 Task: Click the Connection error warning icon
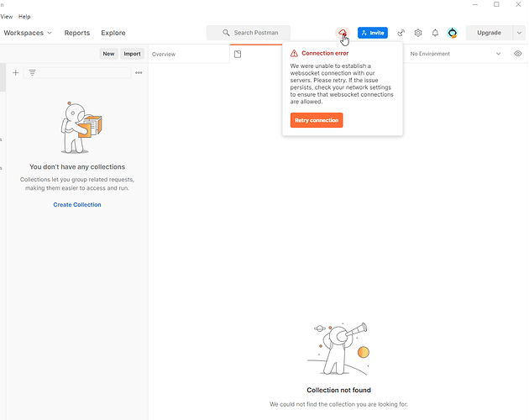[x=294, y=54]
